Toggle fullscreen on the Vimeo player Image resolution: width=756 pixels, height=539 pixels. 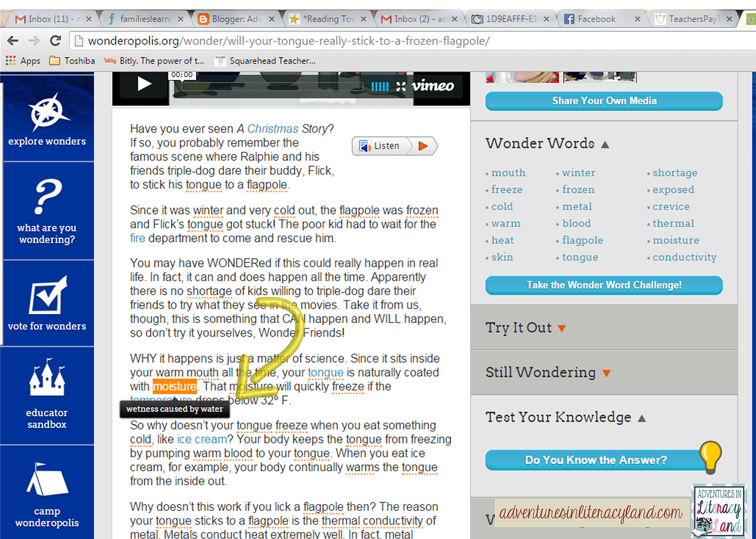pyautogui.click(x=400, y=86)
